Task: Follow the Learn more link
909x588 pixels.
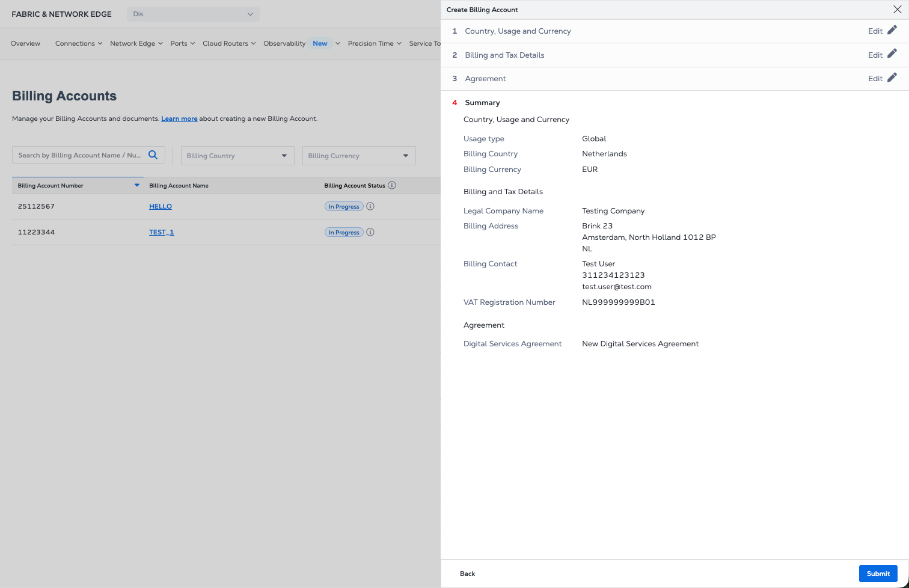Action: pos(179,119)
